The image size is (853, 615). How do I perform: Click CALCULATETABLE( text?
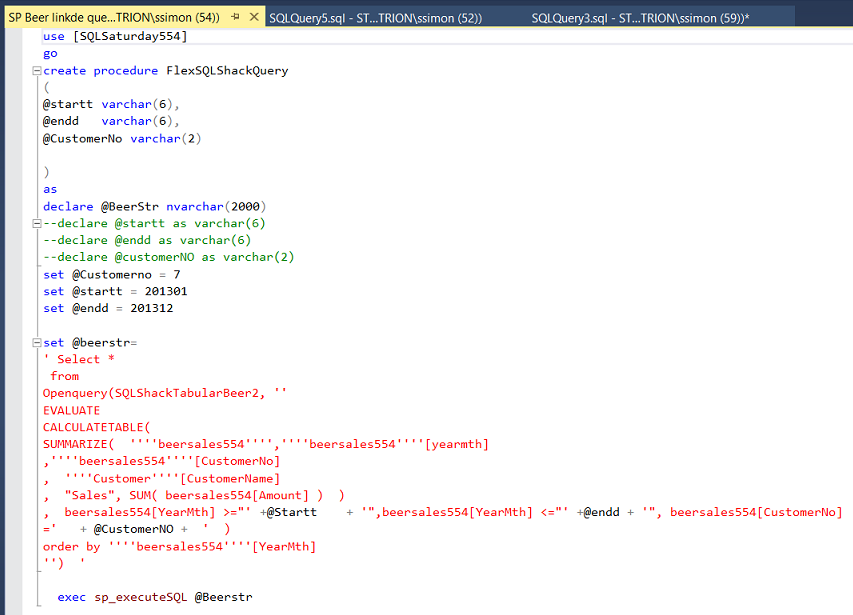pyautogui.click(x=96, y=427)
